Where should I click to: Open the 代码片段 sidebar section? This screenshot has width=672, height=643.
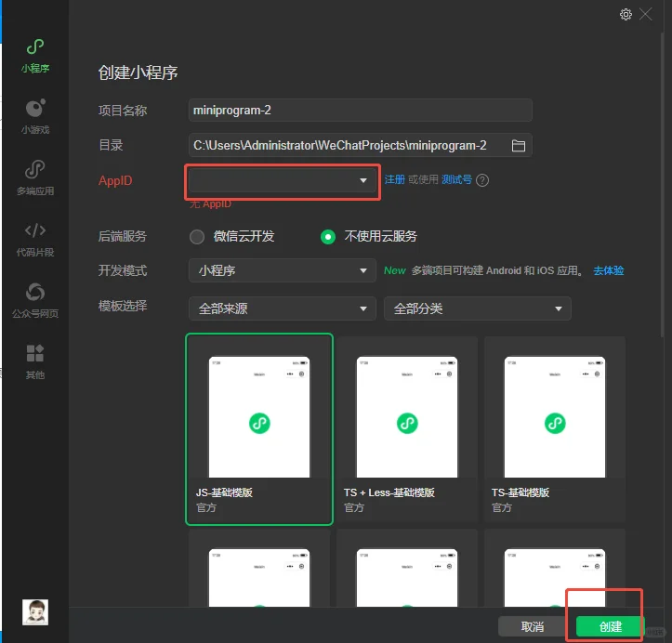click(x=35, y=240)
